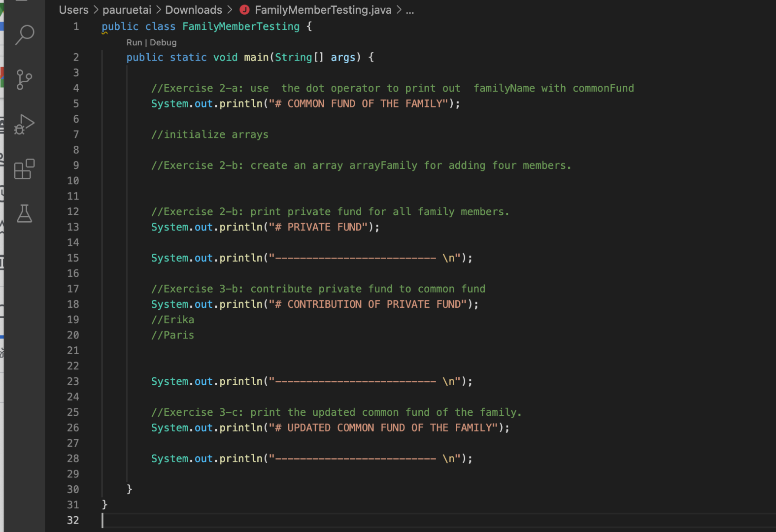This screenshot has width=776, height=532.
Task: Click the FamilyMemberTesting class name on line 1
Action: tap(241, 27)
